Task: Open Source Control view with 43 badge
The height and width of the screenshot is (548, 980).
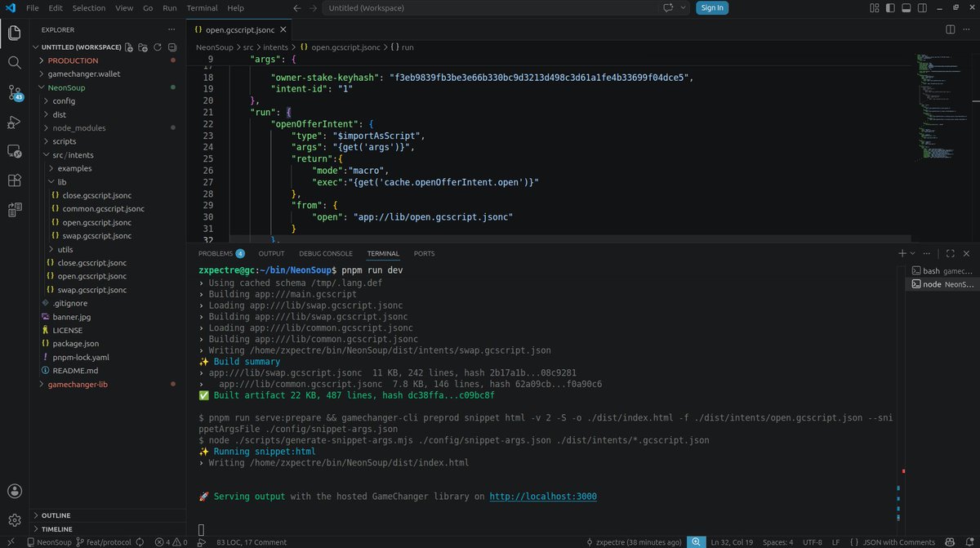Action: 14,92
